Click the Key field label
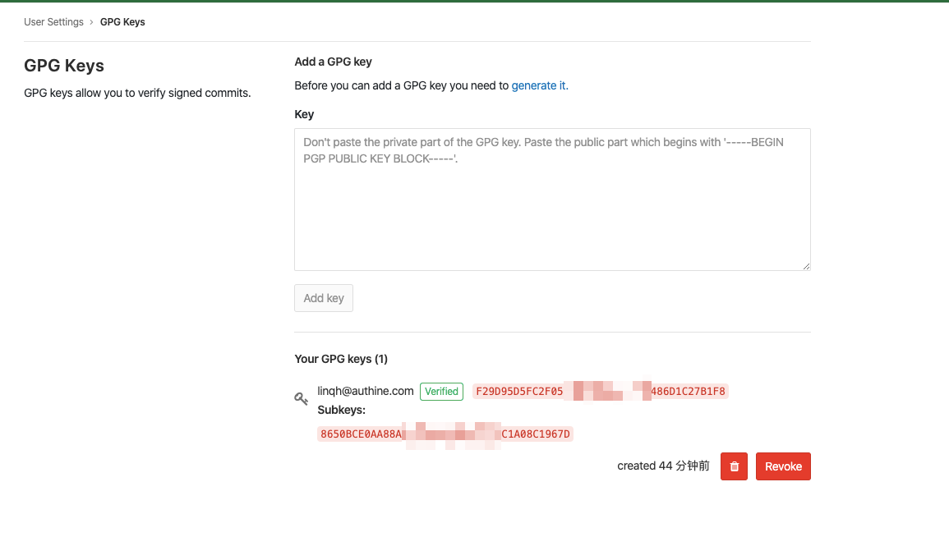949x560 pixels. click(304, 114)
